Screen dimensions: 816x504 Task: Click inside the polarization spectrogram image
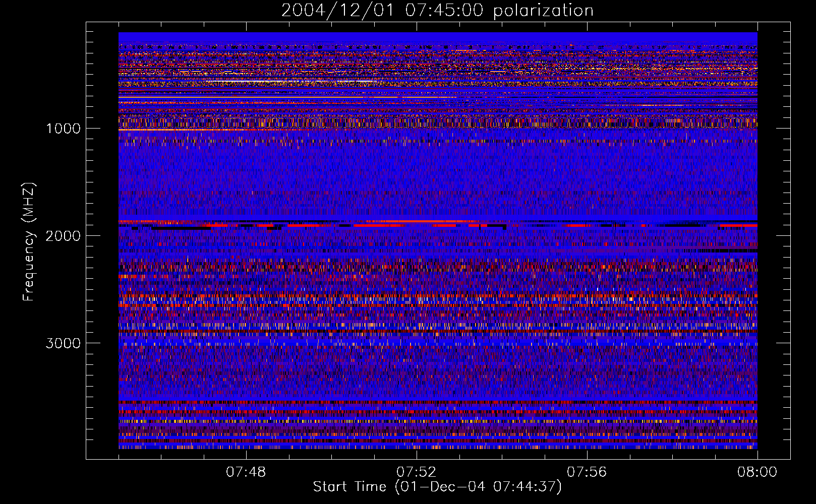click(x=438, y=241)
